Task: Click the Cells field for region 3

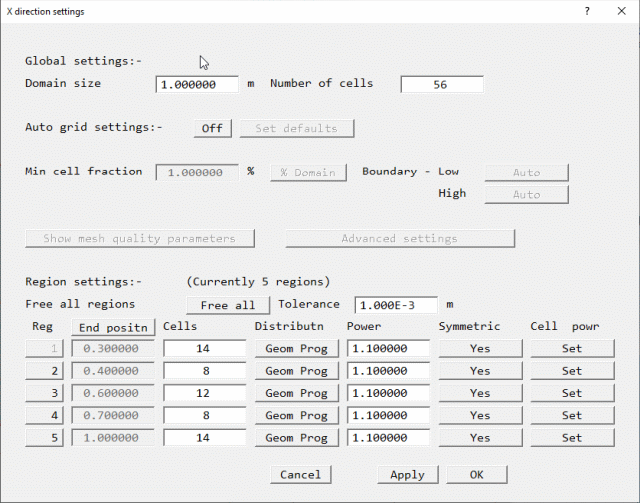Action: click(204, 393)
